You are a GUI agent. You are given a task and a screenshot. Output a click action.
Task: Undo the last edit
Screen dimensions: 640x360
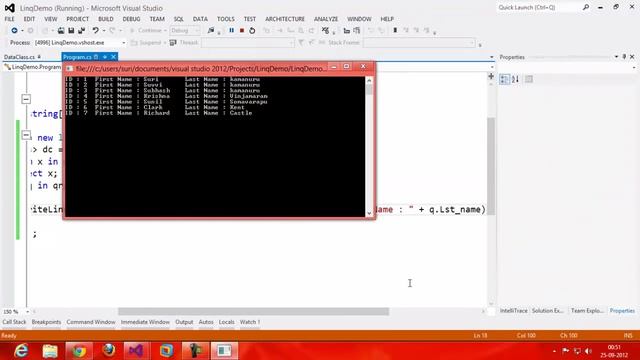(x=96, y=31)
